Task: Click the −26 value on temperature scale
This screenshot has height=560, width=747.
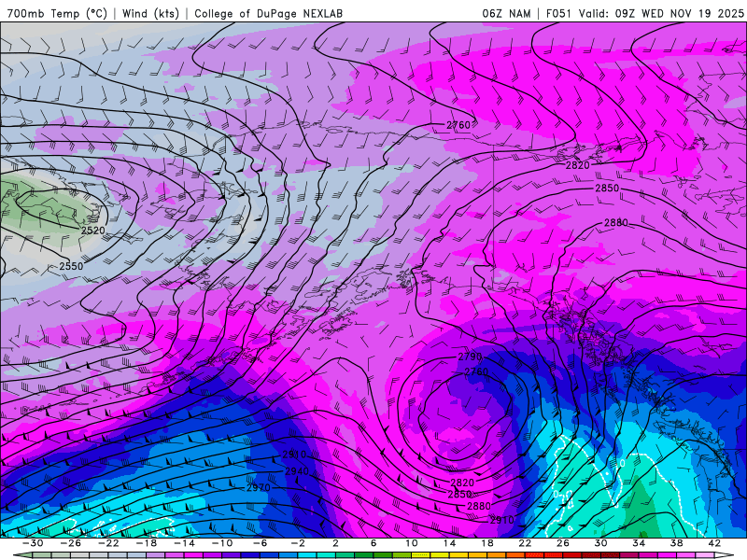Action: [71, 543]
